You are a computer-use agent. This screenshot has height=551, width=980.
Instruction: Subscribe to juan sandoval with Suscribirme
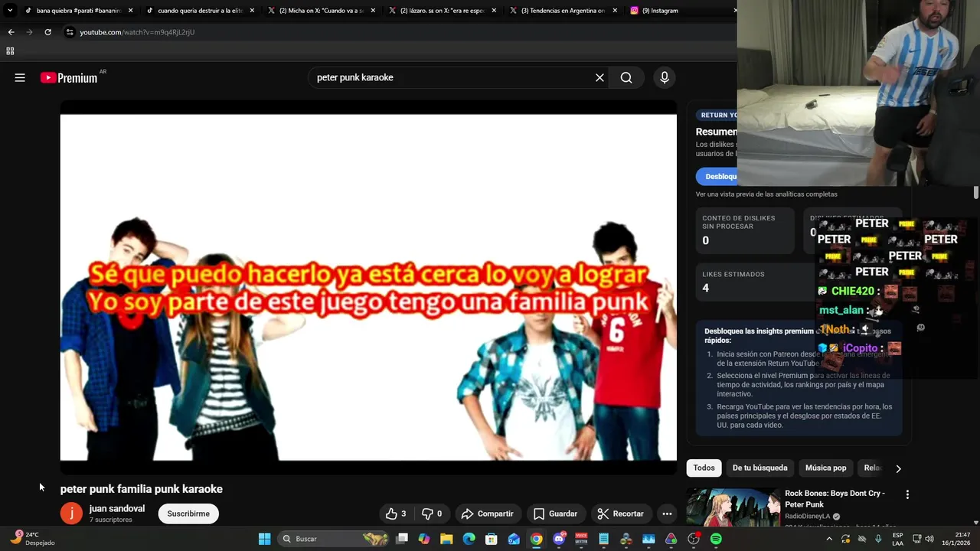(x=188, y=514)
